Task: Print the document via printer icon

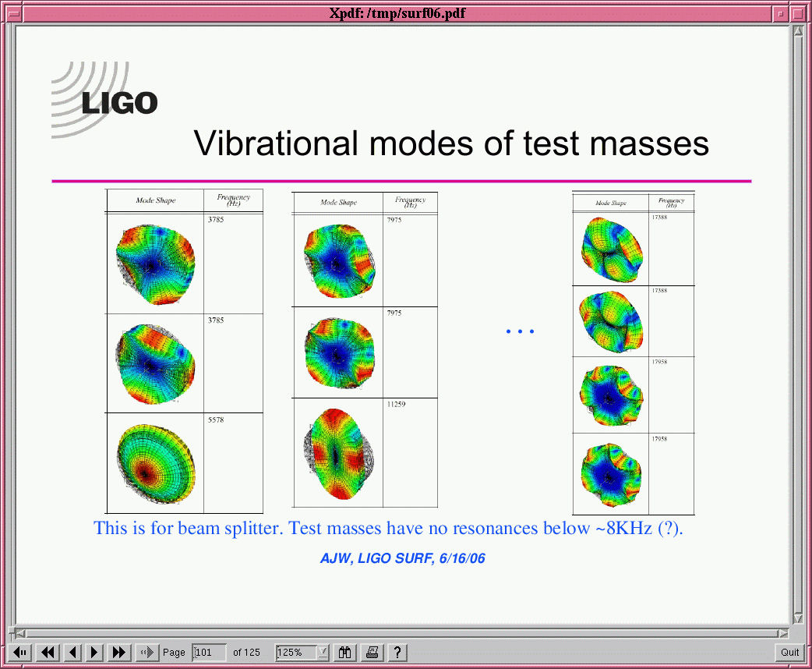Action: click(372, 652)
